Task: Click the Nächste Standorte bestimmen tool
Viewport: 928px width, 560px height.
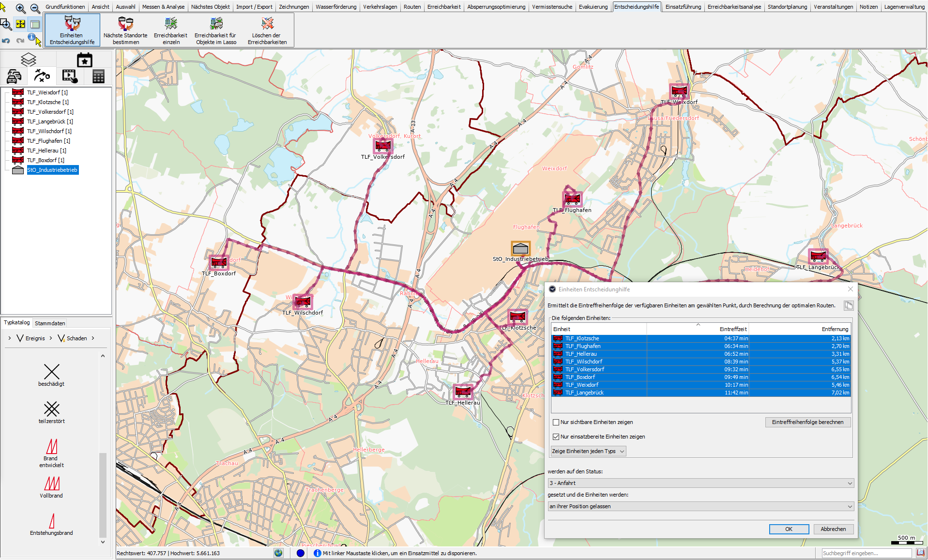Action: [125, 30]
